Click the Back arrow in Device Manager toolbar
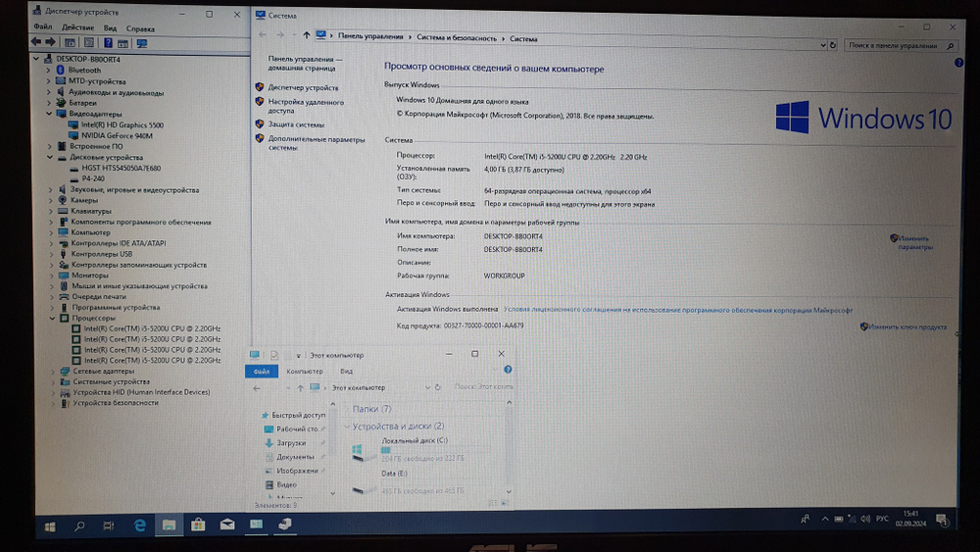Screen dimensions: 980x552 [35, 42]
